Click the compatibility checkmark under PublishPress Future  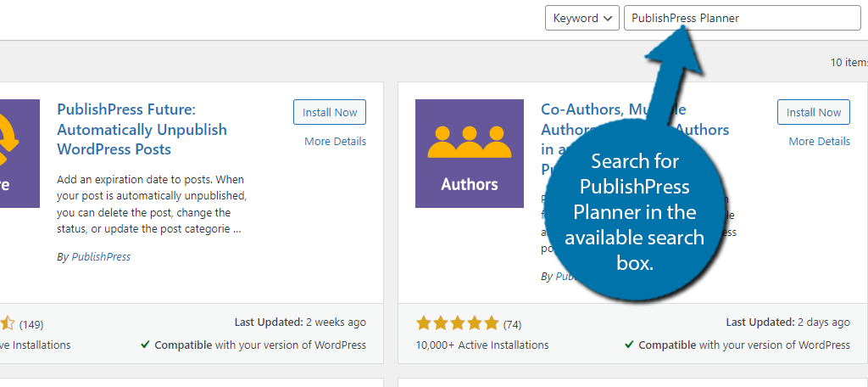(x=145, y=345)
